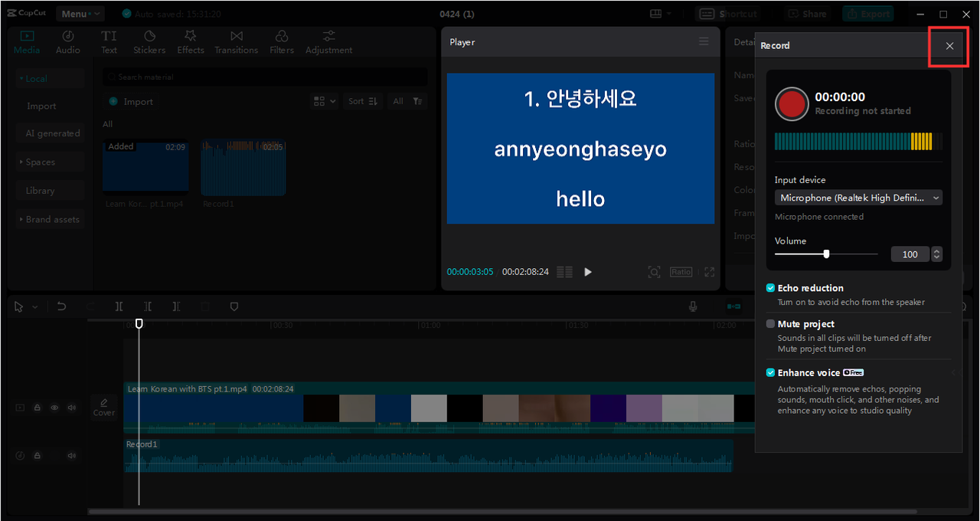Open the Input device microphone dropdown
This screenshot has height=521, width=980.
(x=858, y=198)
